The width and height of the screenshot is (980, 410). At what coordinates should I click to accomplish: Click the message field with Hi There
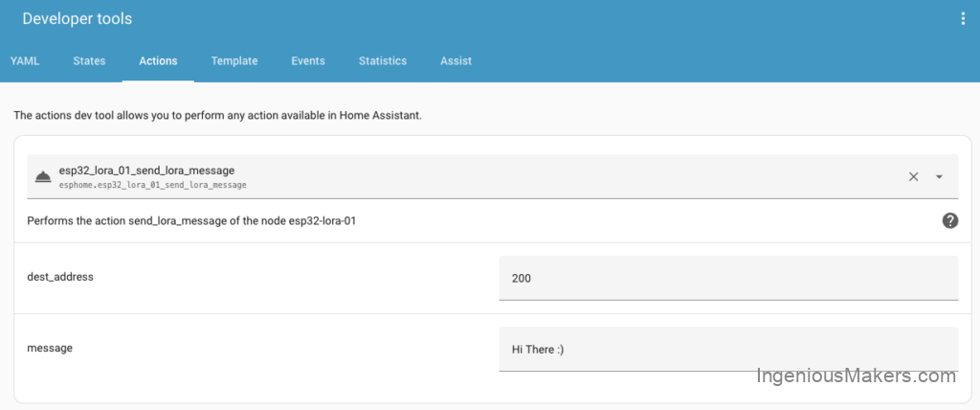[x=727, y=350]
